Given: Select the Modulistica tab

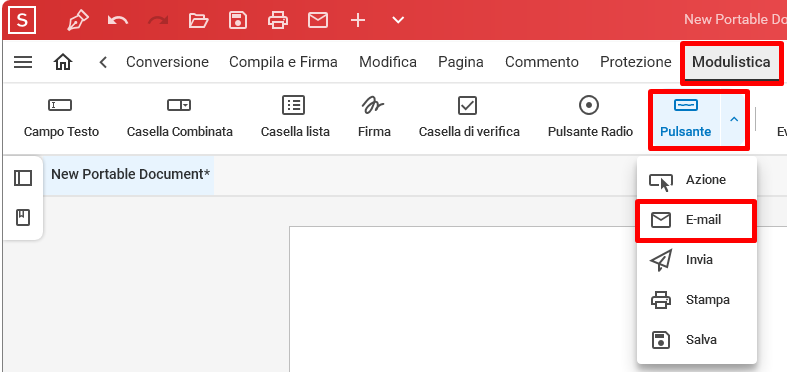Looking at the screenshot, I should click(731, 63).
